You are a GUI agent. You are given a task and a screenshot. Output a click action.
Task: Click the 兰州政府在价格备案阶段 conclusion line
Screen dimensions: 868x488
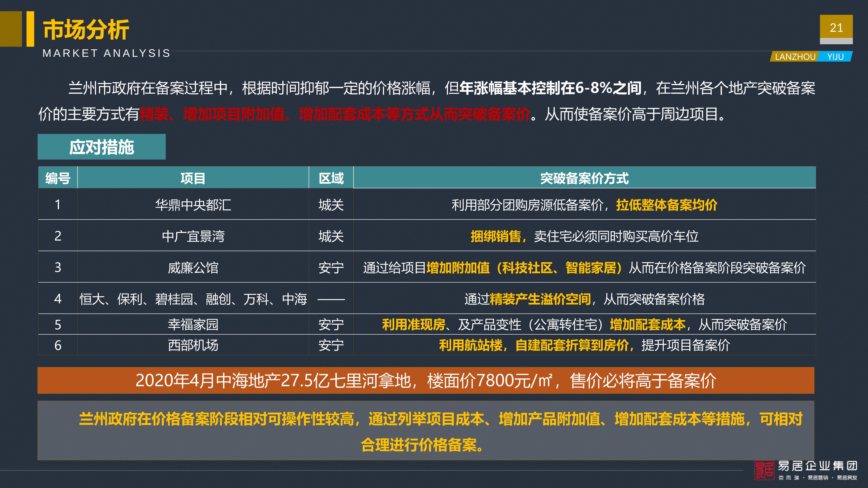(441, 419)
